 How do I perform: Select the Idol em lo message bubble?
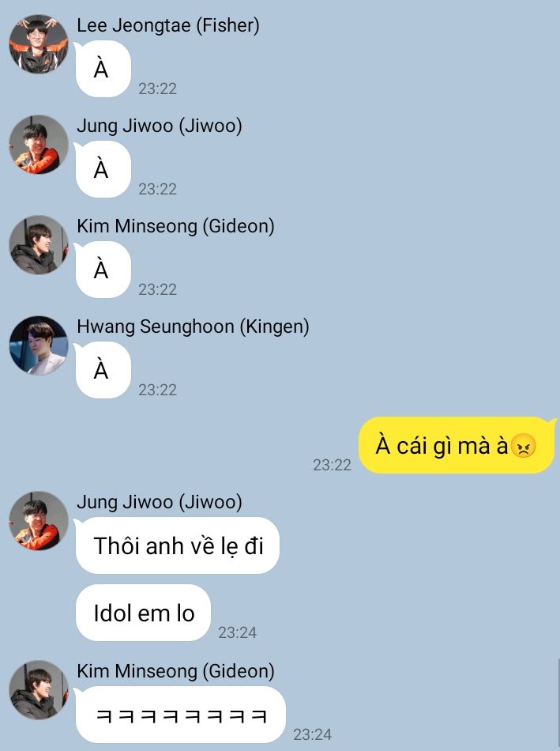coord(143,613)
